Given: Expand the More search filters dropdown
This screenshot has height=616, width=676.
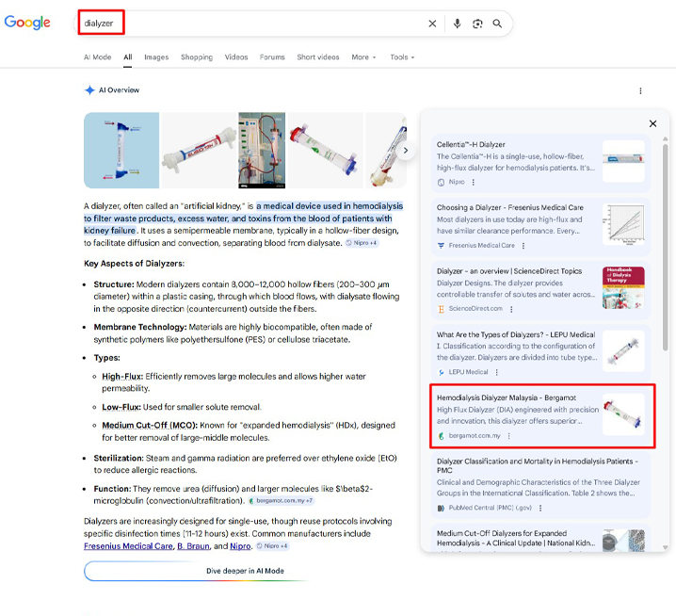Looking at the screenshot, I should pyautogui.click(x=363, y=57).
